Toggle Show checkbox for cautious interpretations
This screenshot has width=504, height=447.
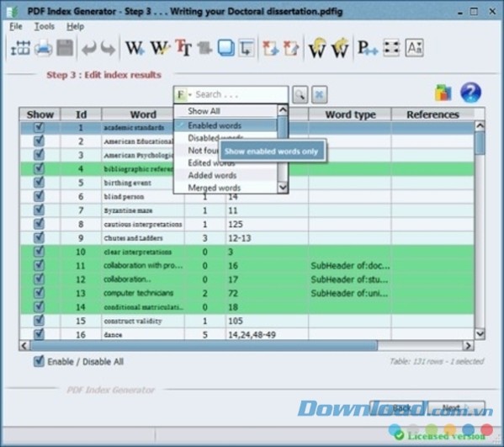[x=40, y=224]
